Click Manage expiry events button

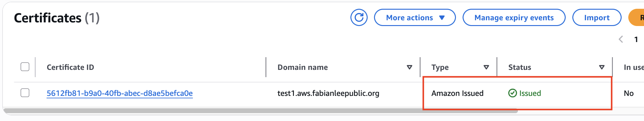click(x=514, y=18)
